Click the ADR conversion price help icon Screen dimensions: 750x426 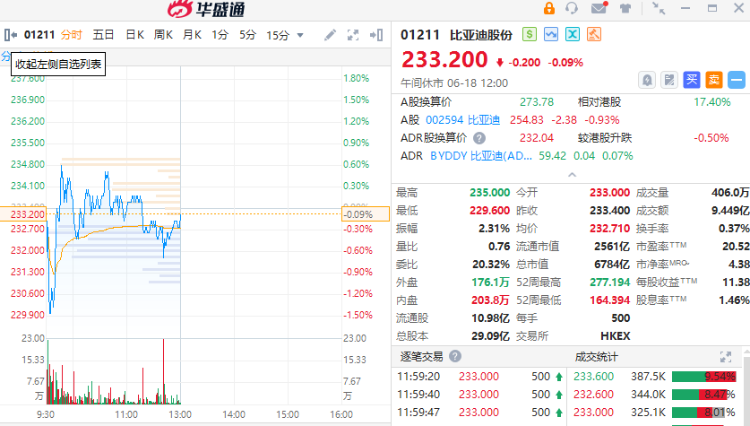[479, 138]
